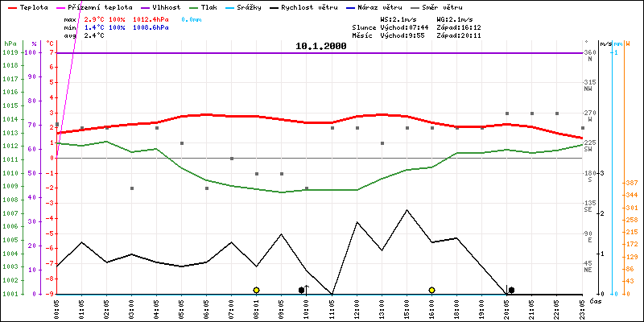Click the black moonrise marker near 10:00

coord(302,290)
